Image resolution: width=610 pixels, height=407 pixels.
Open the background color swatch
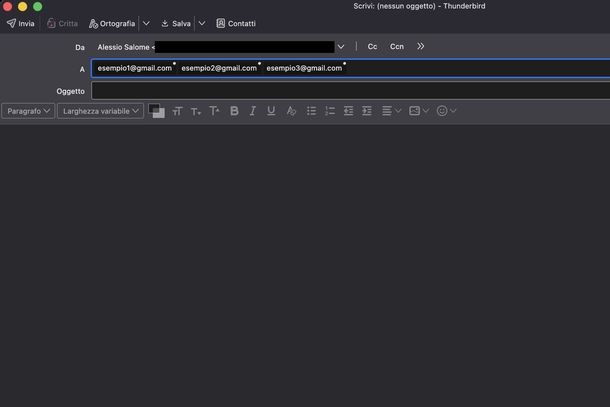point(160,114)
